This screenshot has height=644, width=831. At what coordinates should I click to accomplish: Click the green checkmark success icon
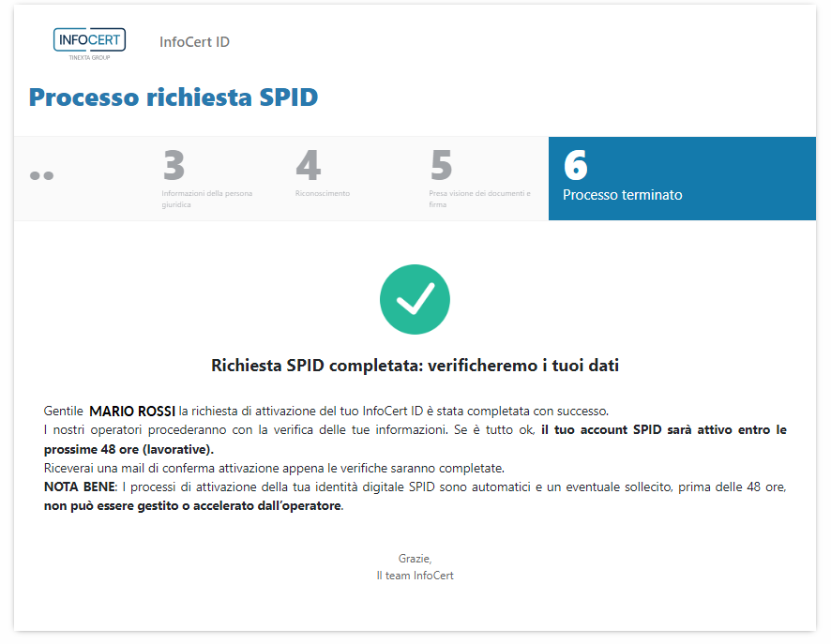click(415, 299)
